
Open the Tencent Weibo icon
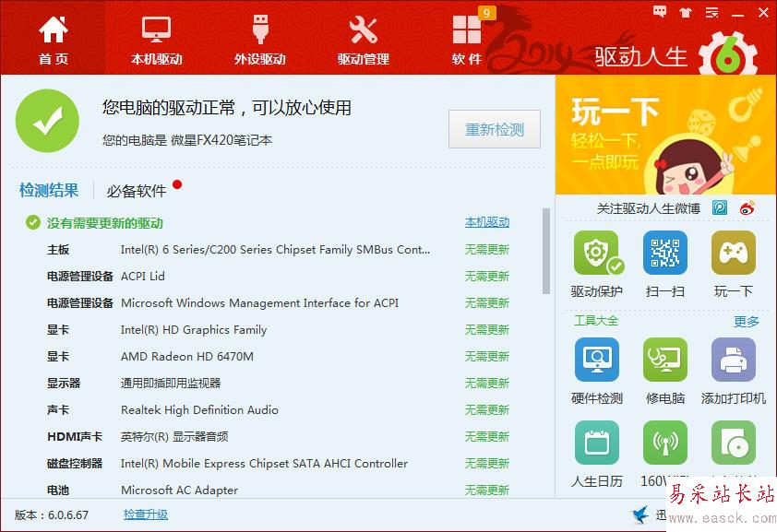pos(720,207)
